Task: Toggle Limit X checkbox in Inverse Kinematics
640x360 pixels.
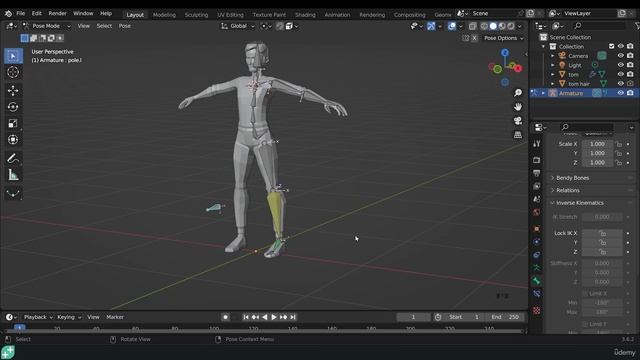Action: coord(584,293)
